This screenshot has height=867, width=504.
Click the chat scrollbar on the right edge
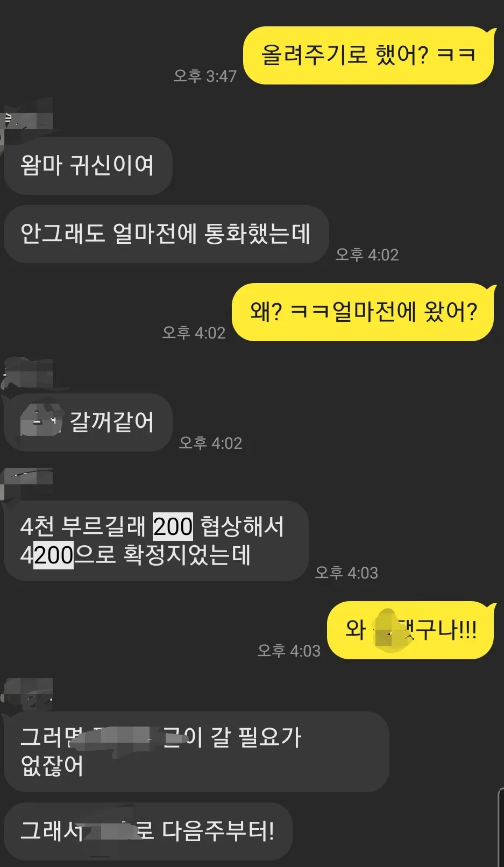(501, 828)
